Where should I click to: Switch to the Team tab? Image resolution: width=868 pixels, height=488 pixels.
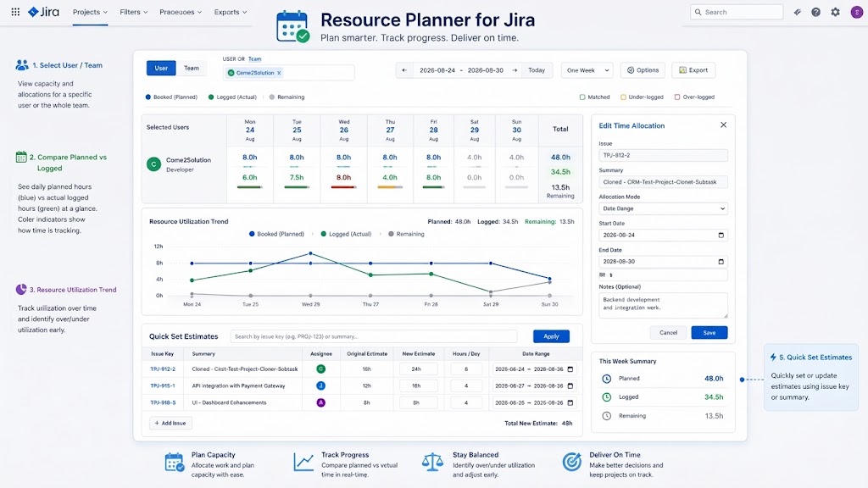coord(192,68)
